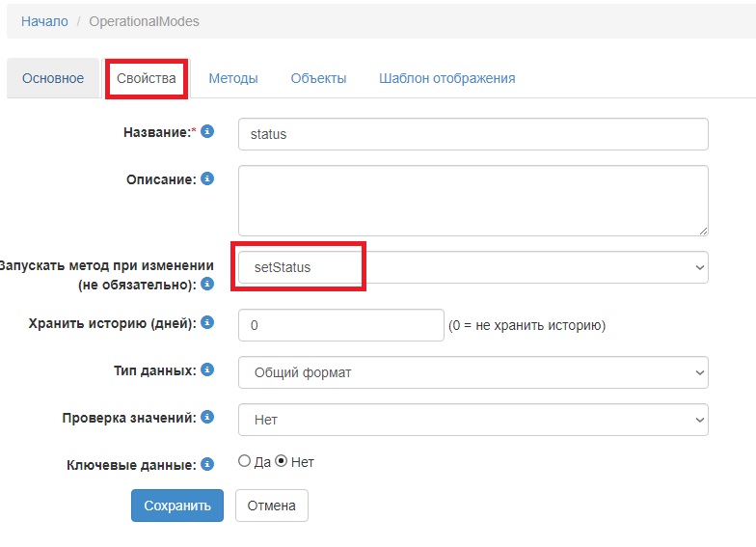Select the Да radio button
This screenshot has width=756, height=547.
click(244, 461)
